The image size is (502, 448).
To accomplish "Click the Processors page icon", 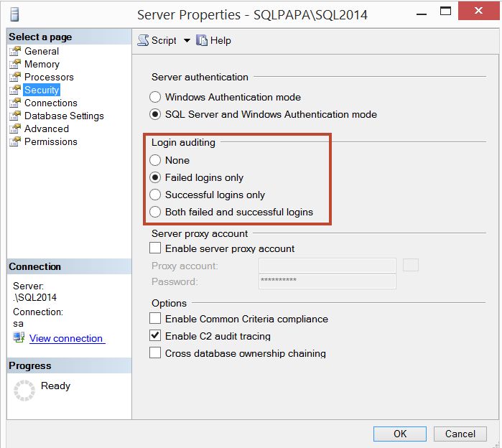I will pos(15,77).
